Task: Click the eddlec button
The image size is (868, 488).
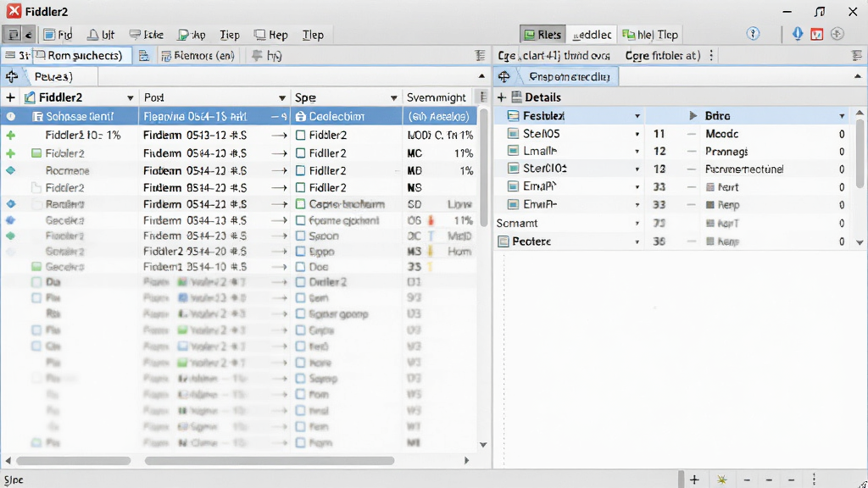Action: (592, 34)
